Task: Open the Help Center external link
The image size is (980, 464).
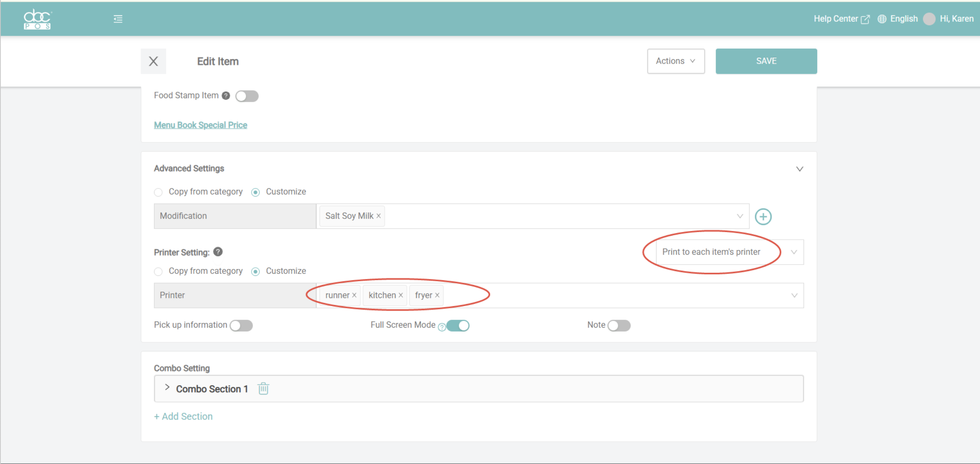Action: click(x=841, y=19)
